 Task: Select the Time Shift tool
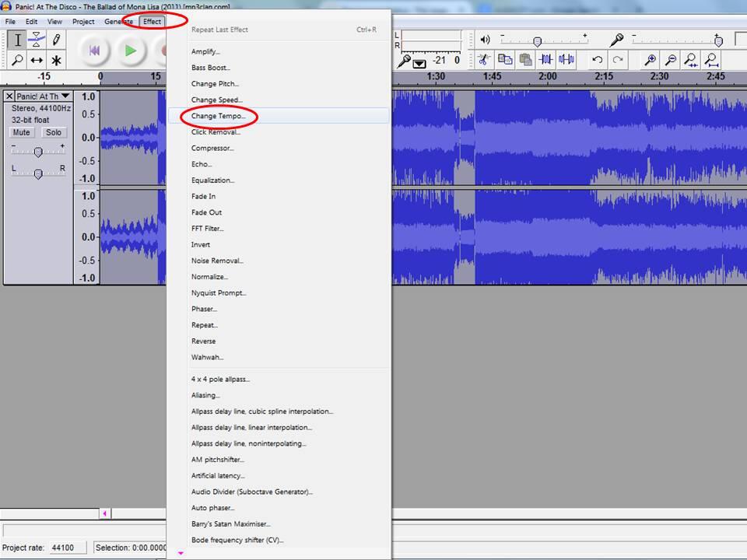pyautogui.click(x=37, y=60)
